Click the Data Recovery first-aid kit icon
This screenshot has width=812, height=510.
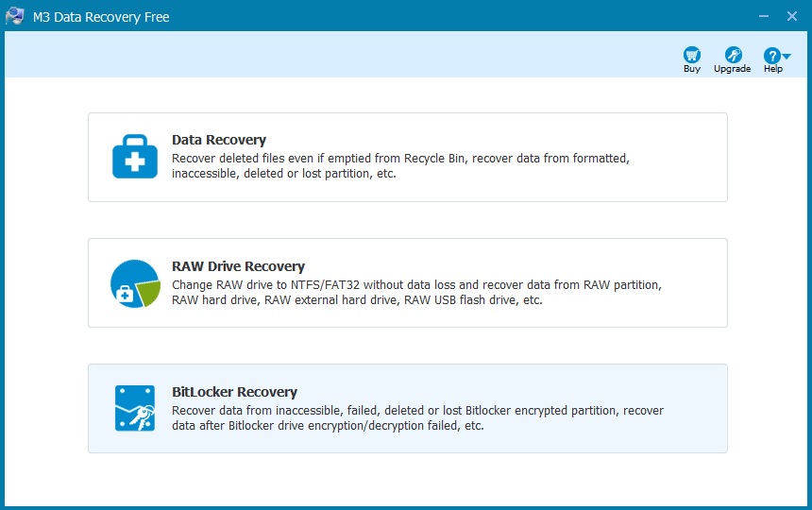coord(135,157)
